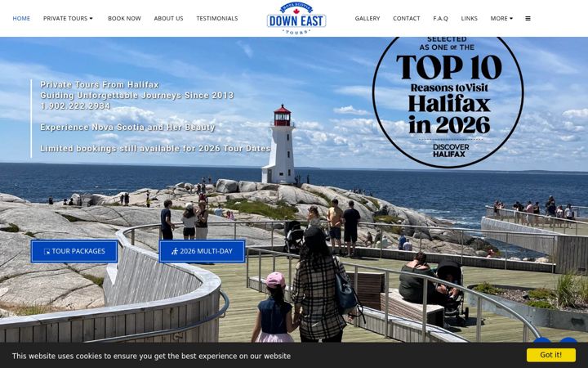Image resolution: width=588 pixels, height=368 pixels.
Task: Click the cookie notice message text
Action: (151, 356)
